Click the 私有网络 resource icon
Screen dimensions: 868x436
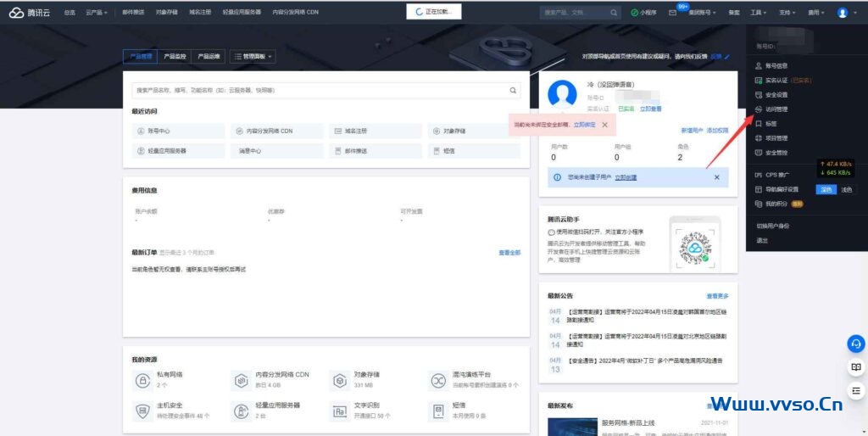142,378
